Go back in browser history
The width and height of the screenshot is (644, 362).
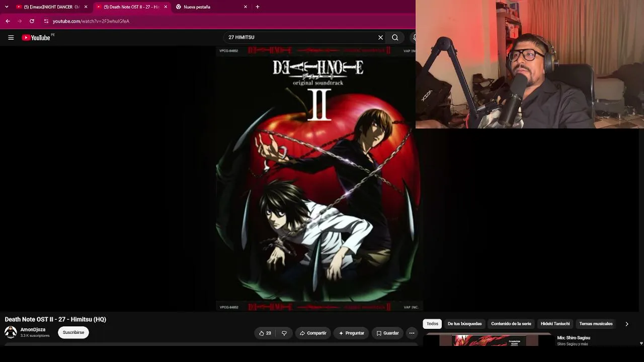pyautogui.click(x=8, y=21)
